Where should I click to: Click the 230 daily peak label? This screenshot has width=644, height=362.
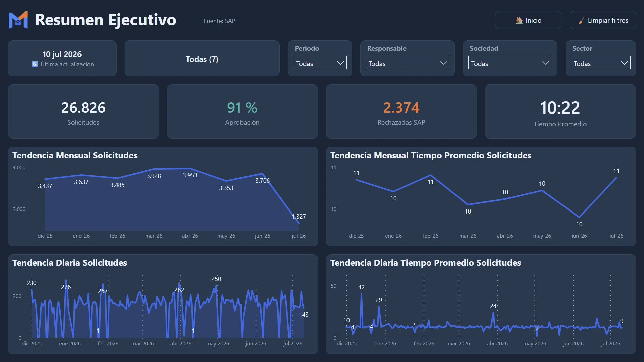(32, 283)
